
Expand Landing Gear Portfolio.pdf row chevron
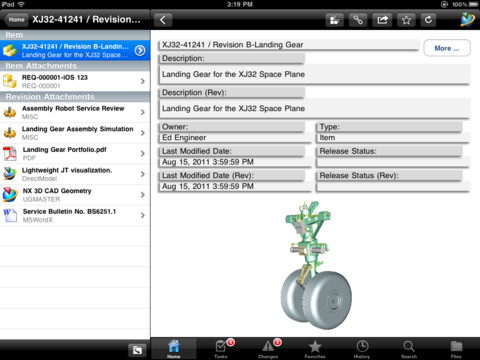tap(143, 154)
